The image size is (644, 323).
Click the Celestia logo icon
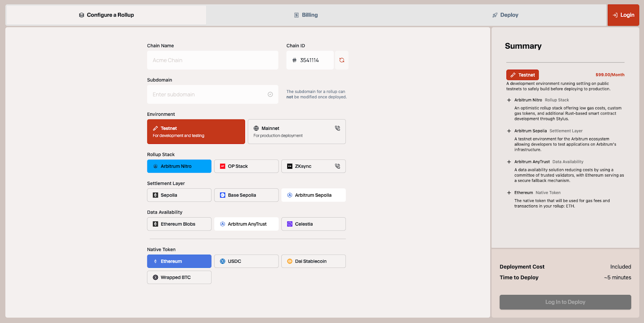[x=289, y=224]
